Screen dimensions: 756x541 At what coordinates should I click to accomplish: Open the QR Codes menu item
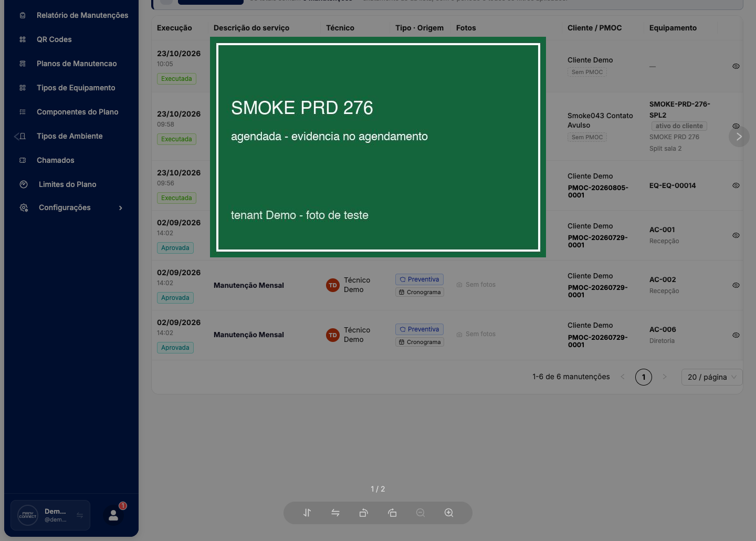pos(71,39)
